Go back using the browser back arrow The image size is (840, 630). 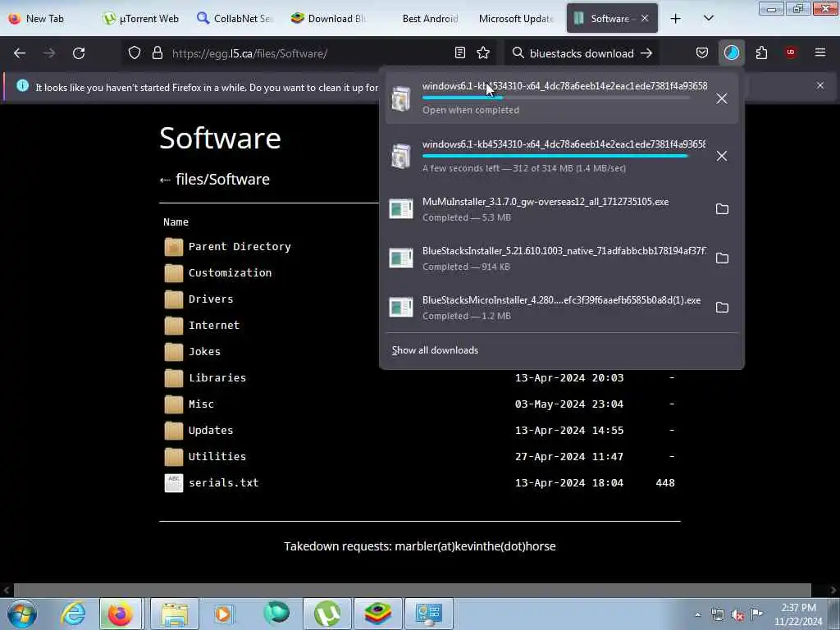click(20, 53)
